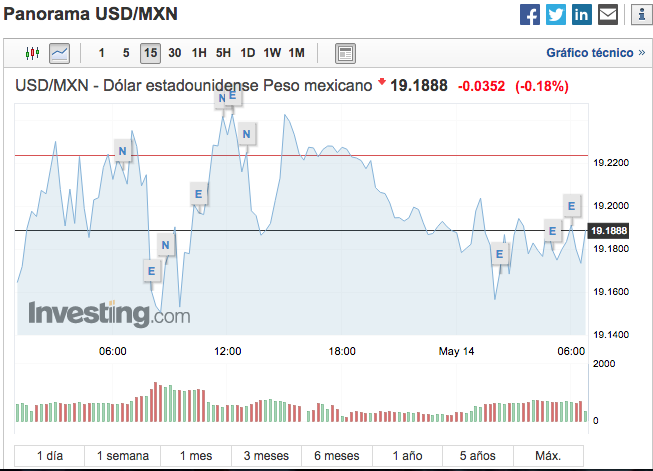Image resolution: width=653 pixels, height=471 pixels.
Task: Share the chart on Facebook
Action: coord(531,15)
